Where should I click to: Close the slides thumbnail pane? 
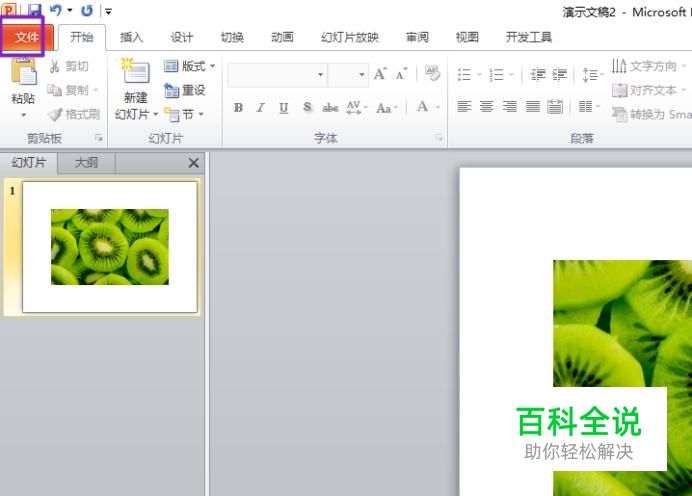point(193,163)
